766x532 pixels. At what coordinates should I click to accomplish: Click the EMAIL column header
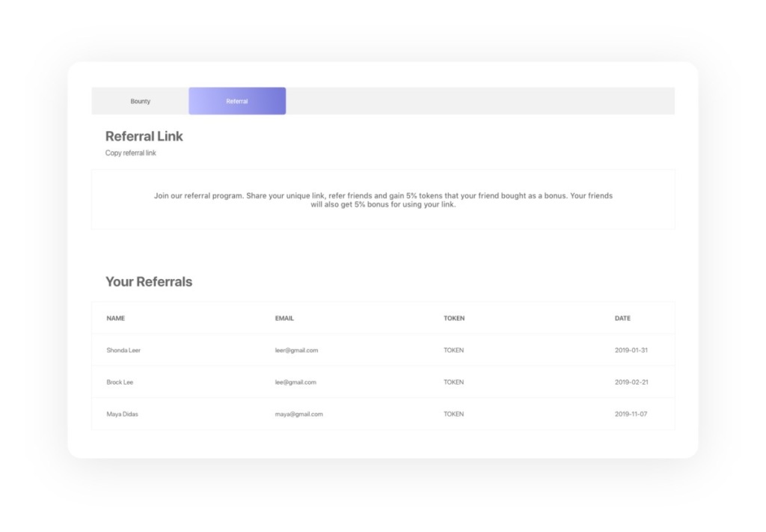pos(284,318)
